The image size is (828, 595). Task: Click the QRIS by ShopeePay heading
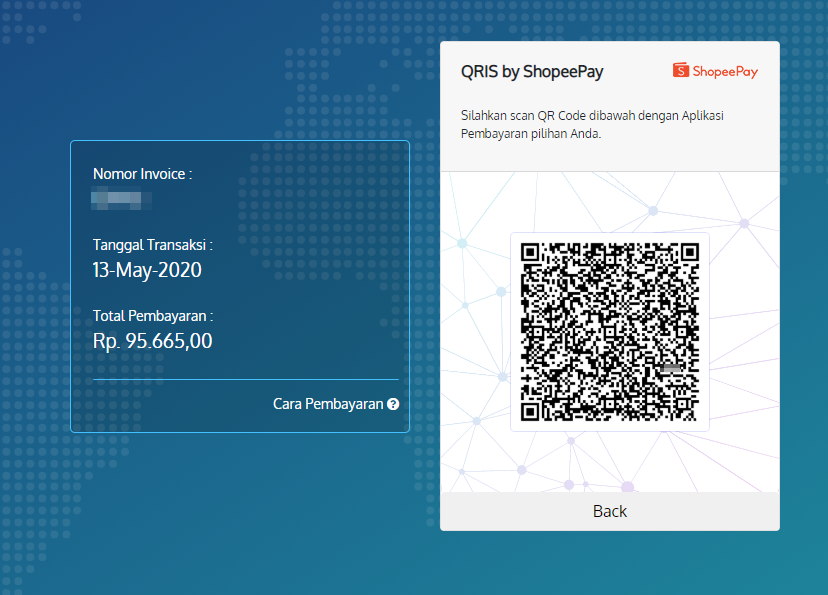point(532,71)
